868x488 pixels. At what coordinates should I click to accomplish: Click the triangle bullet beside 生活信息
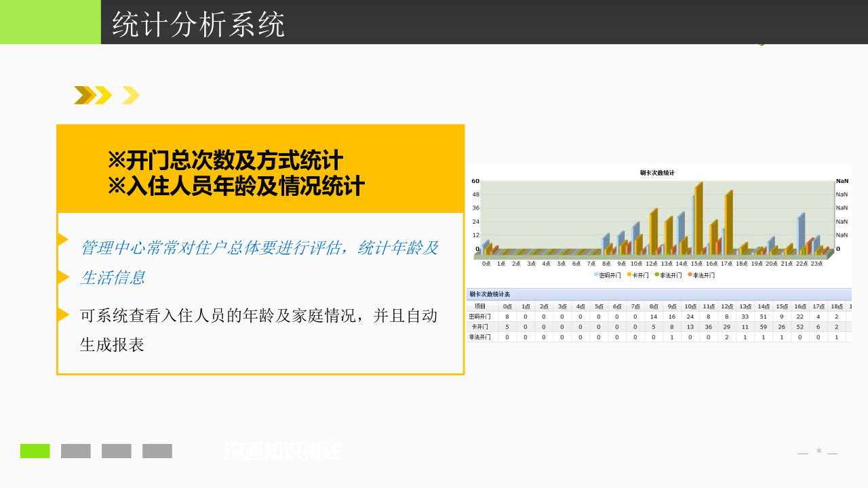(62, 277)
